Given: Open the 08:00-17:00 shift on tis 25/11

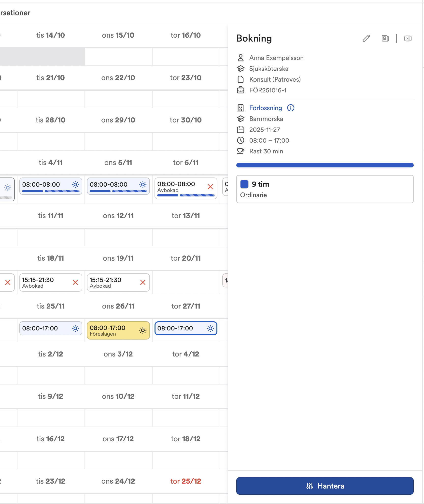Looking at the screenshot, I should point(51,328).
